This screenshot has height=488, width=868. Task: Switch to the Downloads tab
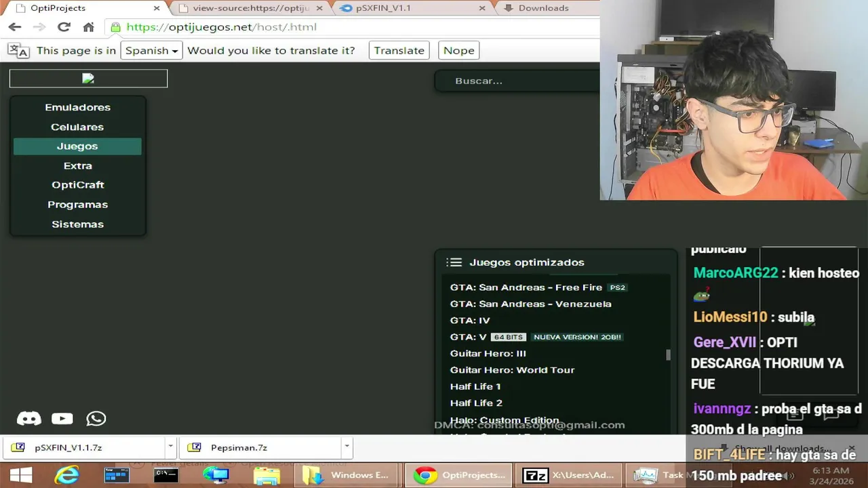pos(544,8)
